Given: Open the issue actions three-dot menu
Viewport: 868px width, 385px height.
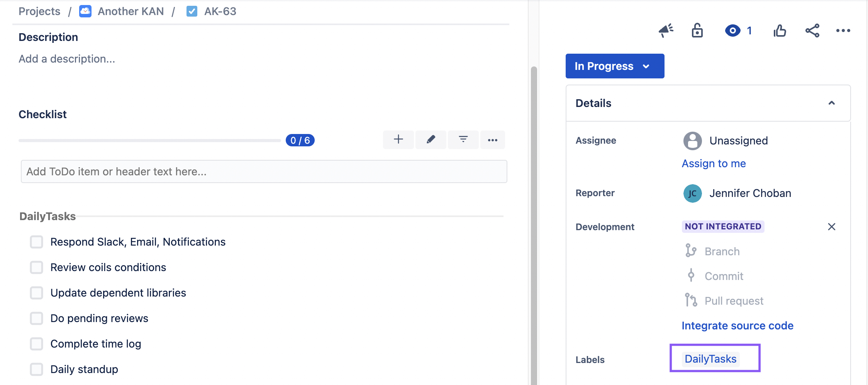Looking at the screenshot, I should (843, 31).
